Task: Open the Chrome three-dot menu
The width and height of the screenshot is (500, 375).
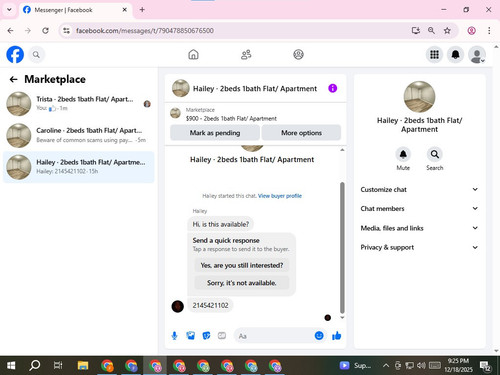Action: (x=489, y=31)
